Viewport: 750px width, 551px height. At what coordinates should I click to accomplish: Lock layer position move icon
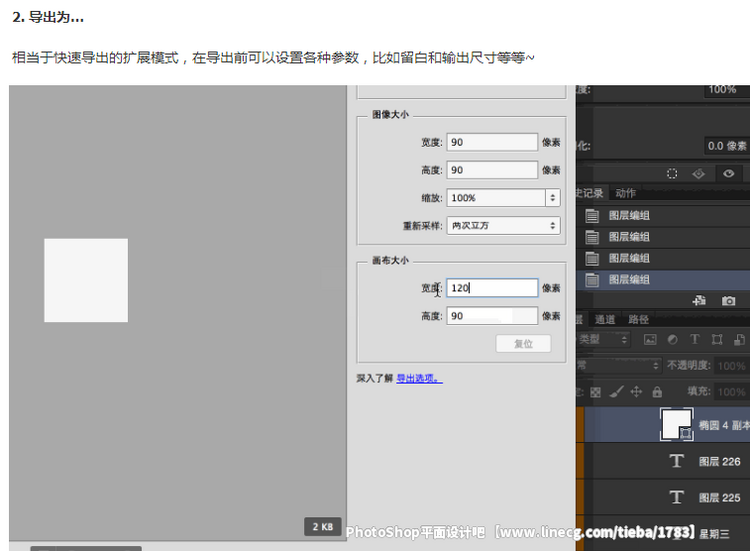point(636,392)
